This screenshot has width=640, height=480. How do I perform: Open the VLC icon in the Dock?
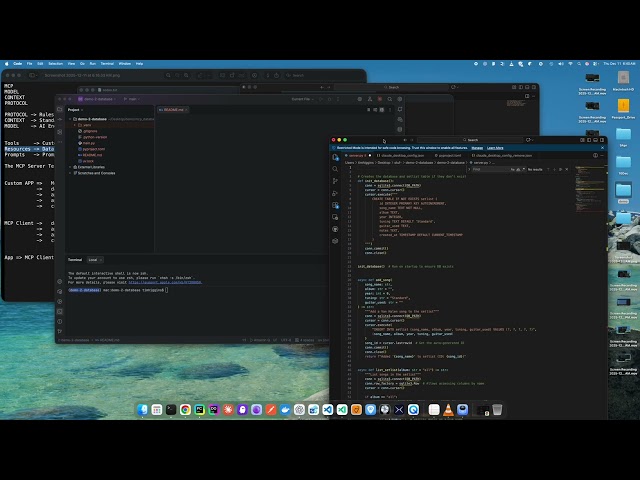point(448,409)
